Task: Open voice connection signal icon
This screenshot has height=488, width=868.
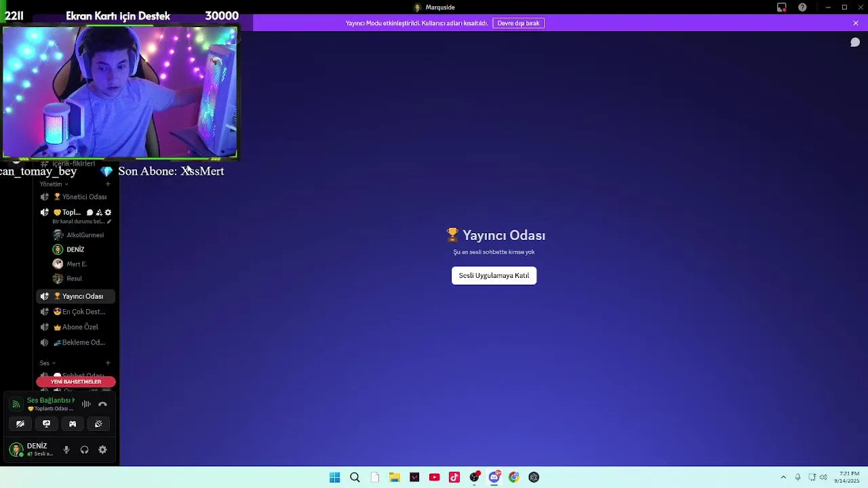Action: (16, 405)
